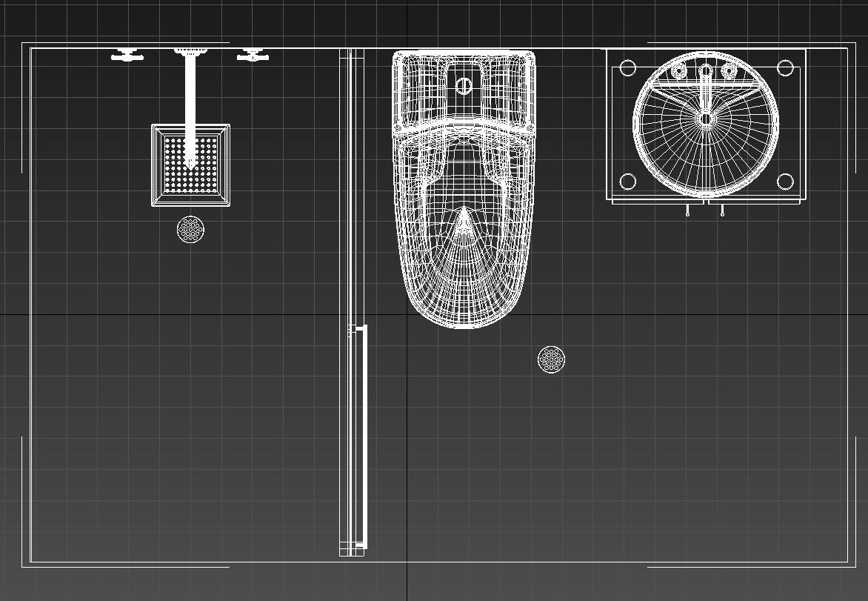The width and height of the screenshot is (868, 601).
Task: Click the floor drain below the shower head
Action: [x=190, y=229]
